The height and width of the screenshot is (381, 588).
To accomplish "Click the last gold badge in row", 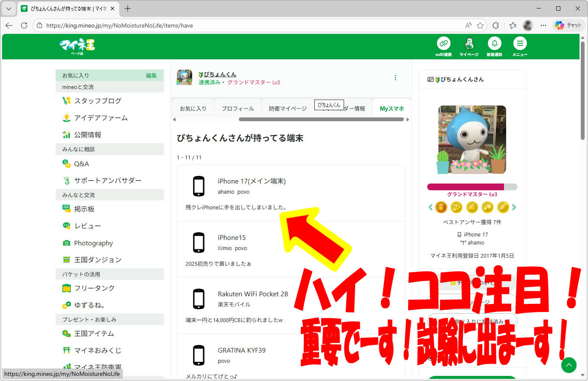I will click(503, 207).
